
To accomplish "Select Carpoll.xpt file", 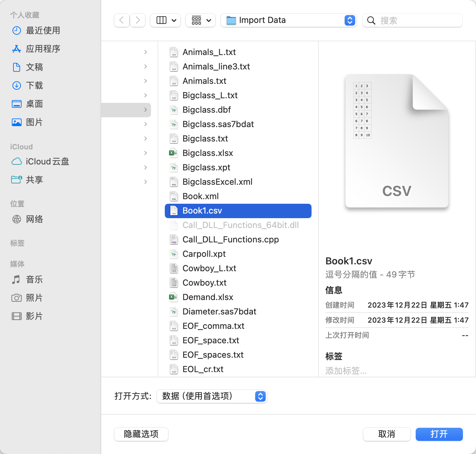I will tap(238, 254).
